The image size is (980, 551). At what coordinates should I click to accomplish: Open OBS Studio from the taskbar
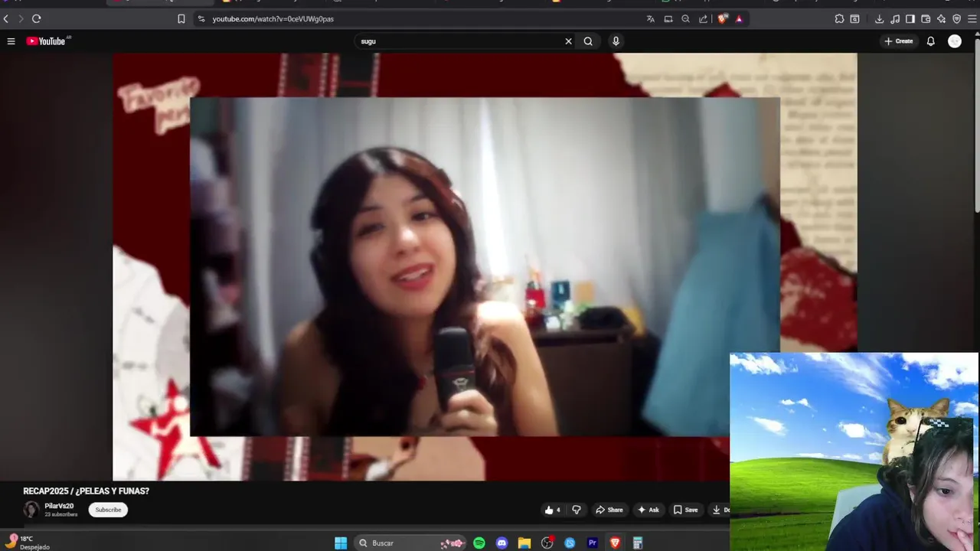(547, 543)
